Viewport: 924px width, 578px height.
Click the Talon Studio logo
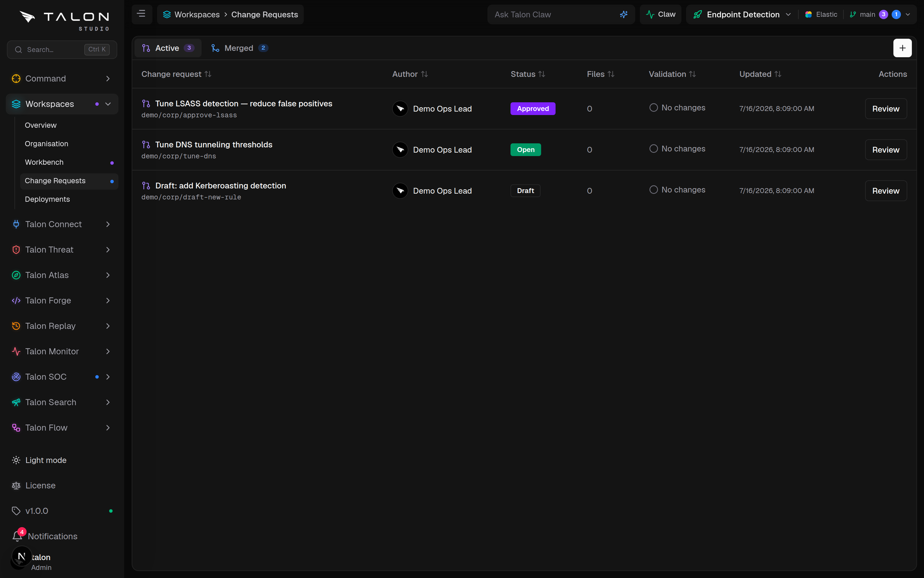64,21
